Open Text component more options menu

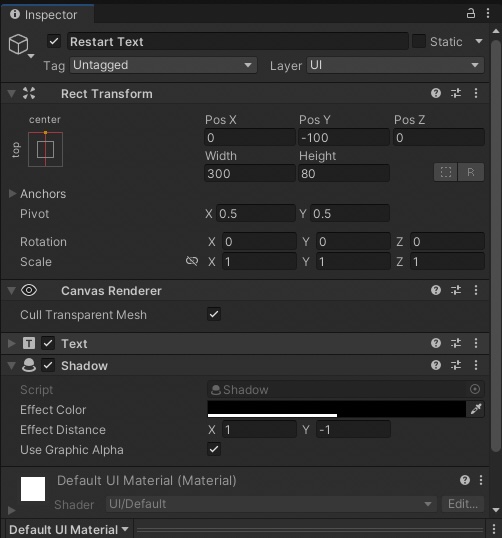click(476, 343)
